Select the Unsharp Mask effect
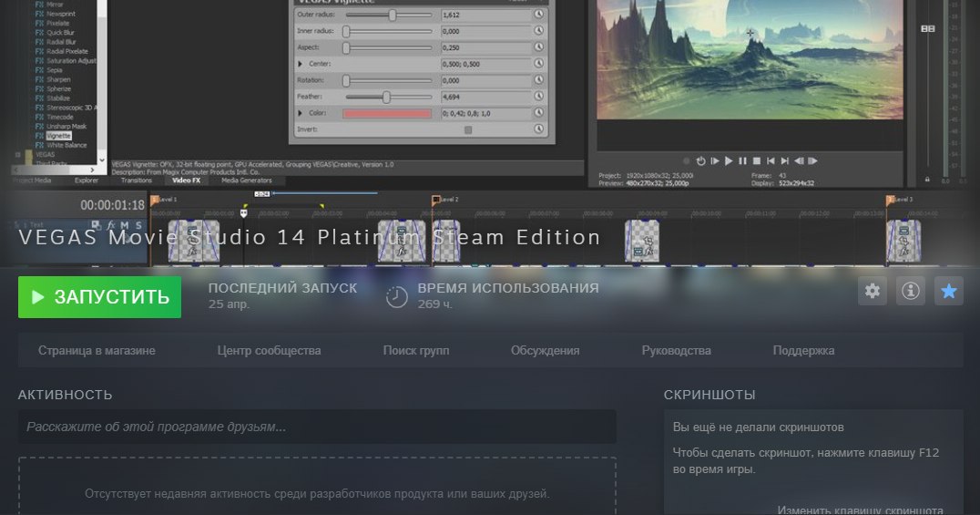Viewport: 980px width, 515px height. [x=66, y=127]
